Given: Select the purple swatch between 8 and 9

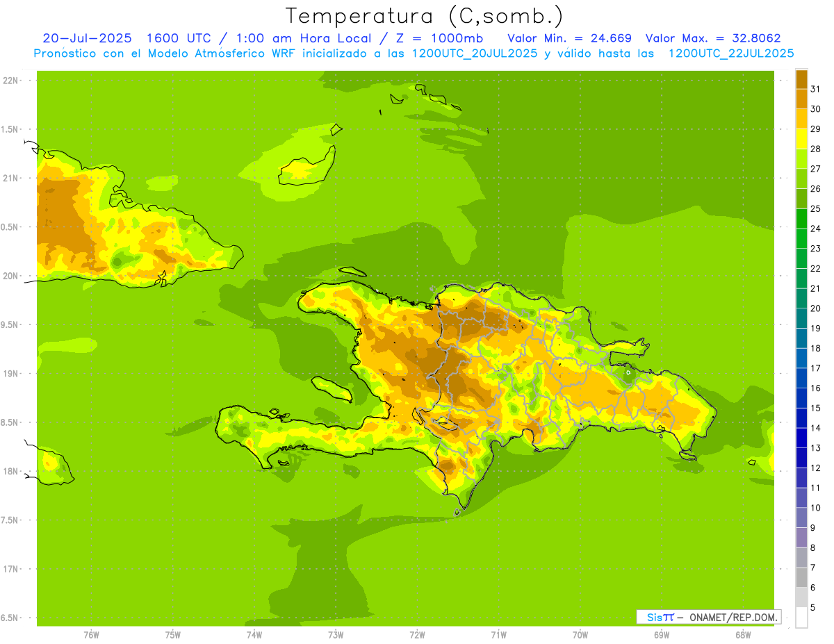Looking at the screenshot, I should (801, 538).
